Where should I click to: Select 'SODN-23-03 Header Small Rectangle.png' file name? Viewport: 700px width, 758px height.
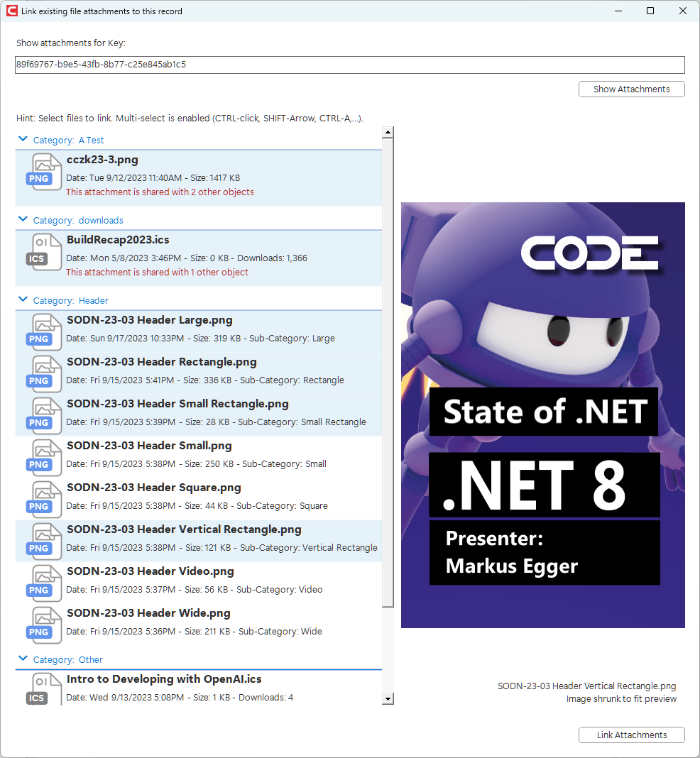[177, 404]
